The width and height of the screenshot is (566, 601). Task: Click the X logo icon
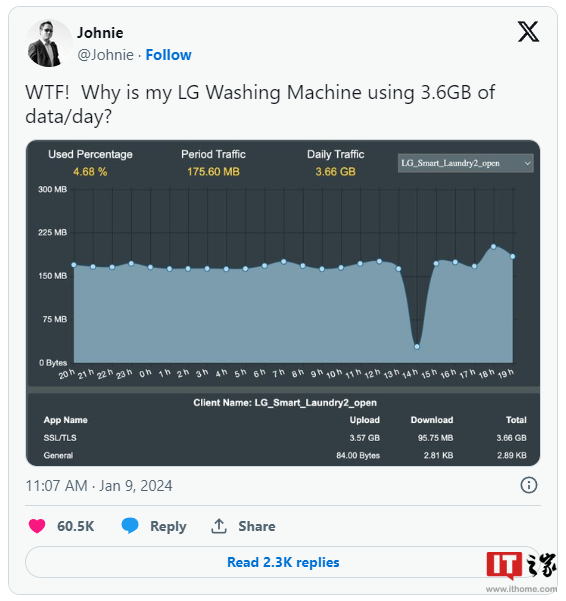pos(528,32)
